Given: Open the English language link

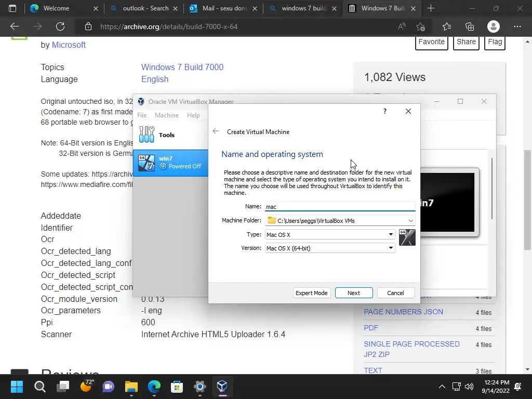Looking at the screenshot, I should point(155,79).
